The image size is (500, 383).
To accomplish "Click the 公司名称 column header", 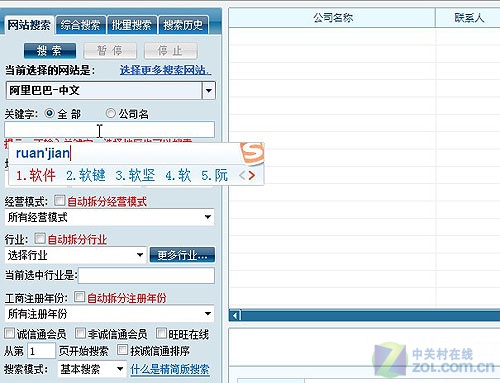I will 332,18.
